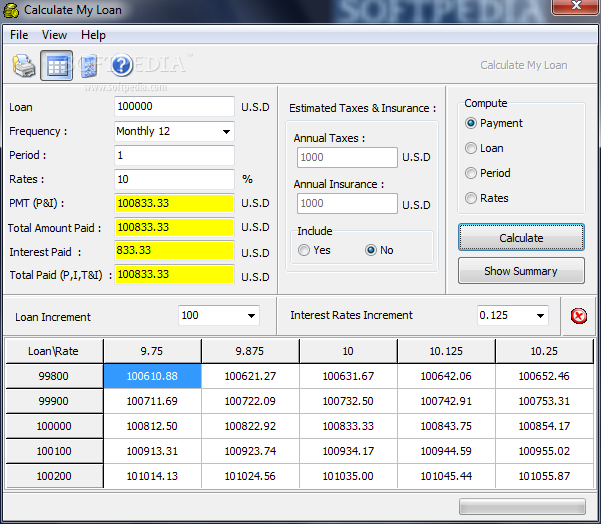The image size is (601, 524).
Task: Open the Help menu
Action: 93,35
